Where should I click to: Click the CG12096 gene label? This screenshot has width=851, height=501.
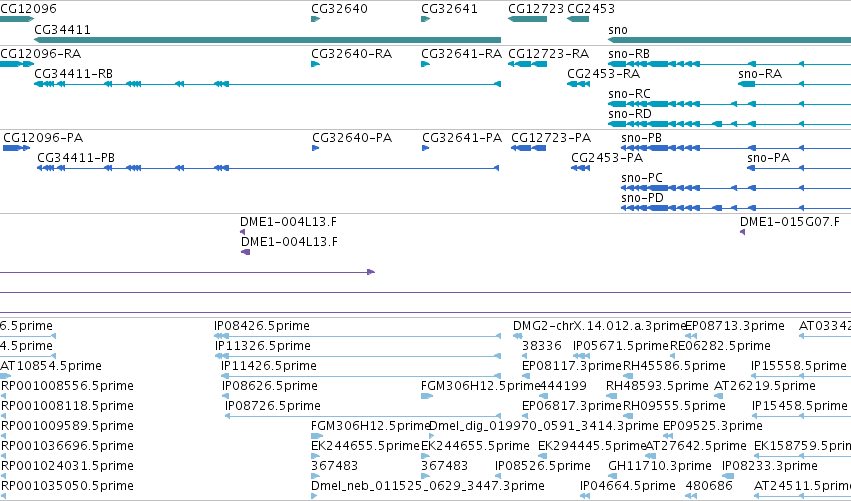[28, 9]
